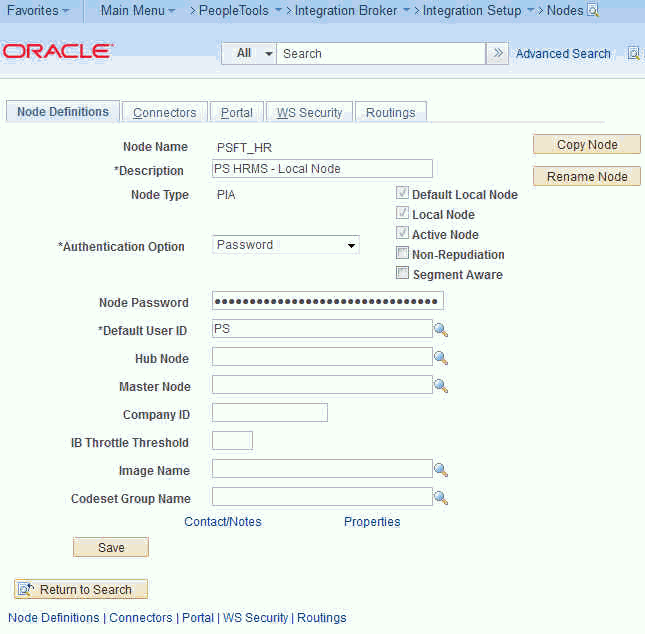The image size is (645, 634).
Task: Click the Hub Node lookup magnifier
Action: (441, 358)
